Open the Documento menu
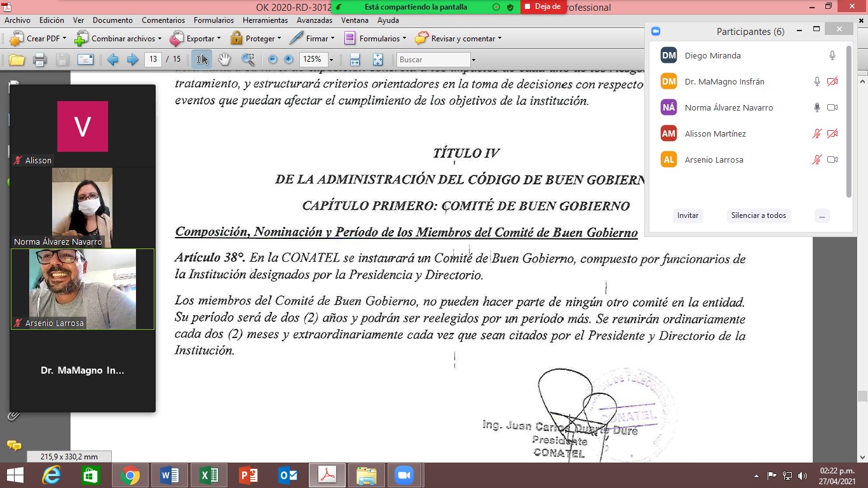This screenshot has width=868, height=488. [x=112, y=20]
